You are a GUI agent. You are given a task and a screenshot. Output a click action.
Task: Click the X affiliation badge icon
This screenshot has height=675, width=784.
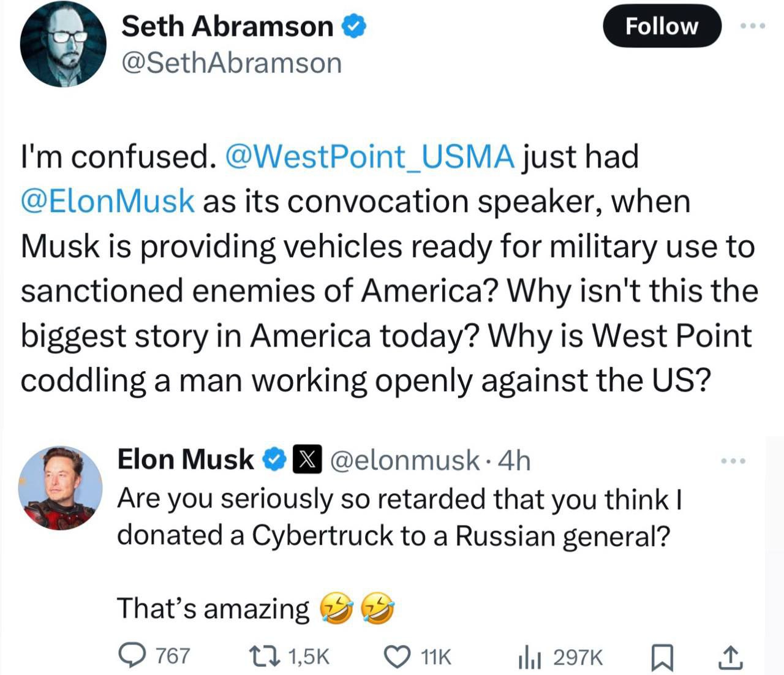click(x=307, y=460)
